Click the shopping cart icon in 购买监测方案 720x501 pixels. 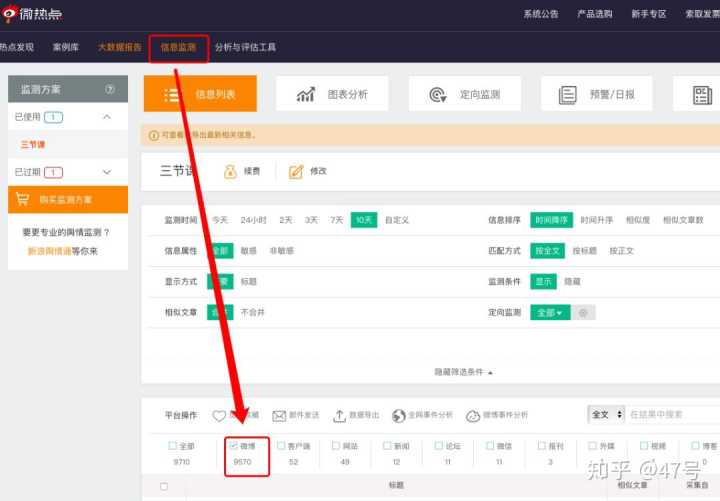pyautogui.click(x=23, y=200)
